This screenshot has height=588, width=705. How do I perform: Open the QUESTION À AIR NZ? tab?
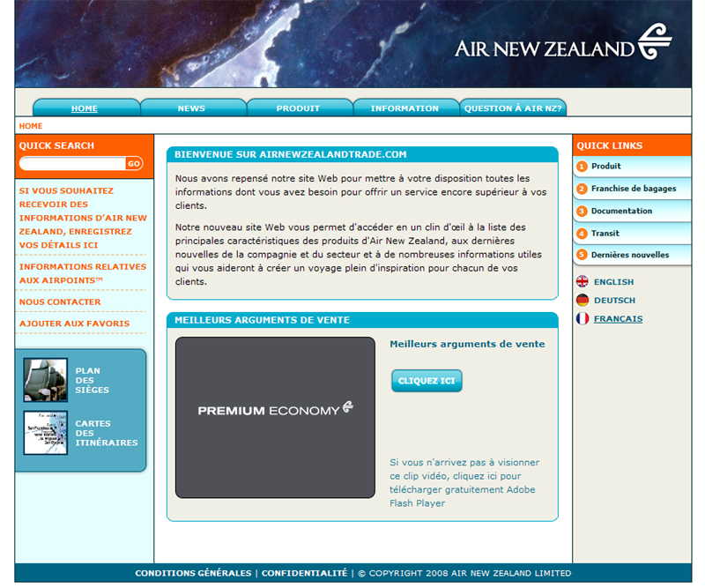pyautogui.click(x=513, y=108)
